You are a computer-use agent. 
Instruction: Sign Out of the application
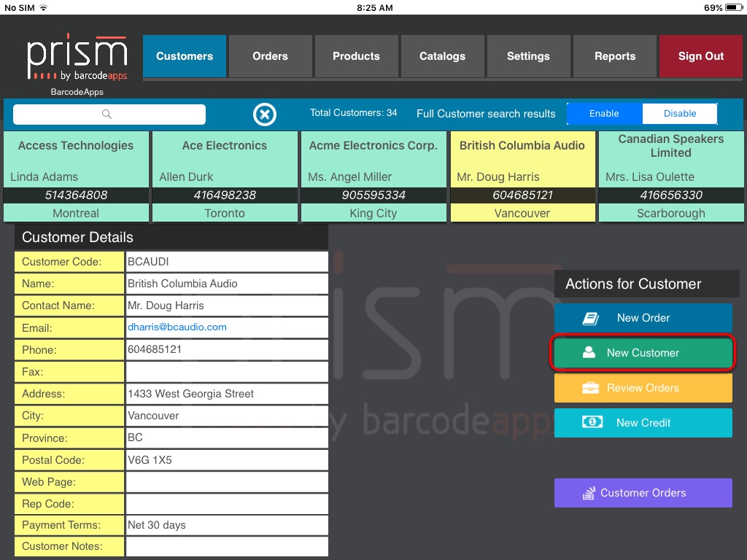tap(701, 56)
